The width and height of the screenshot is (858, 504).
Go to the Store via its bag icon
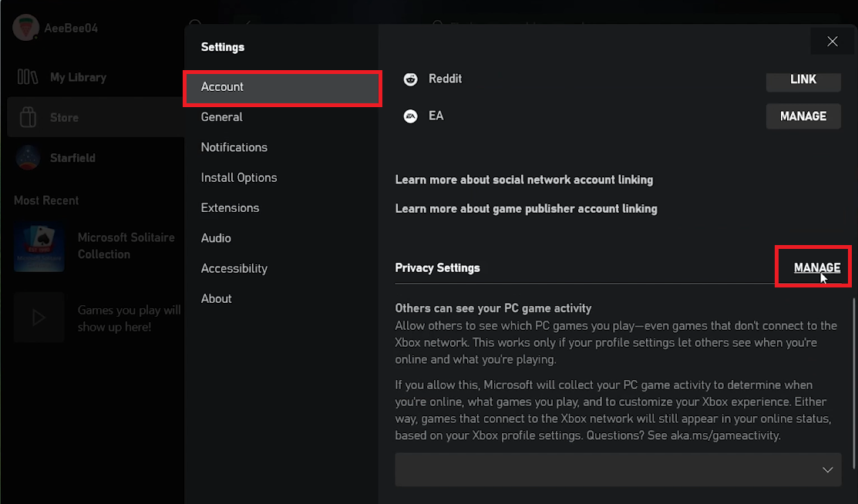coord(28,117)
